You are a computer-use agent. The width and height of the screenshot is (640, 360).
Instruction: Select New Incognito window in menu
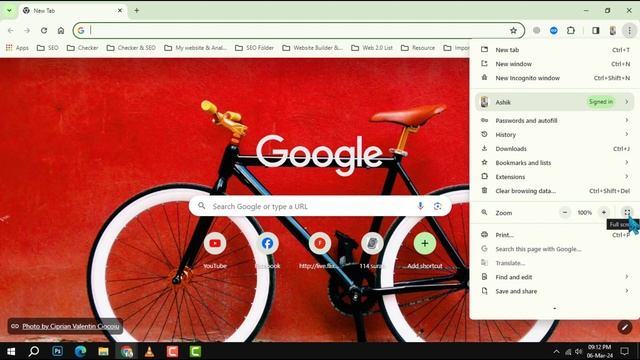555,78
